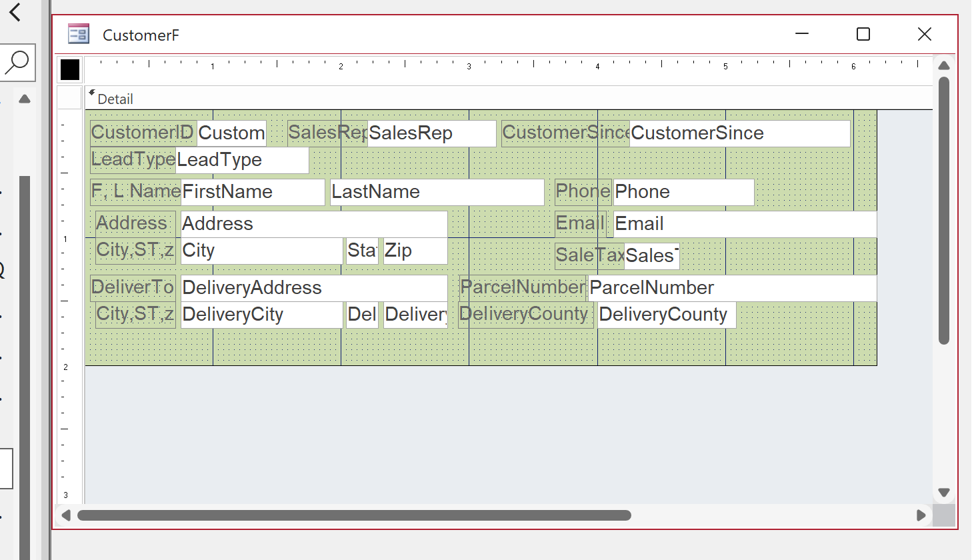Click the Email label control
This screenshot has height=560, width=972.
coord(580,224)
